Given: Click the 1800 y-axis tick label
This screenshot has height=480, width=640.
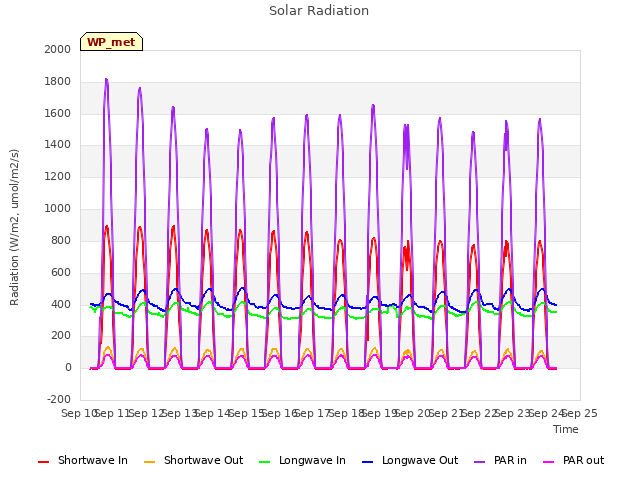Looking at the screenshot, I should [58, 82].
